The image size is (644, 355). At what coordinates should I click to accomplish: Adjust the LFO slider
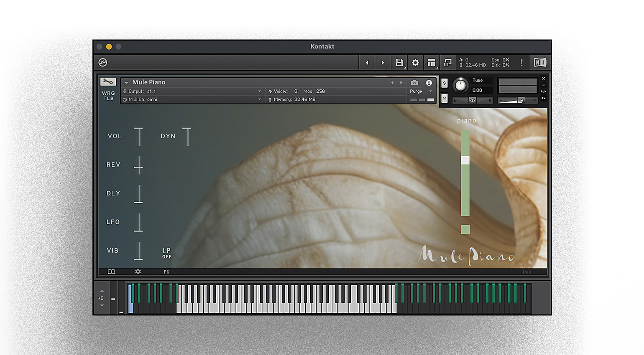(x=138, y=222)
